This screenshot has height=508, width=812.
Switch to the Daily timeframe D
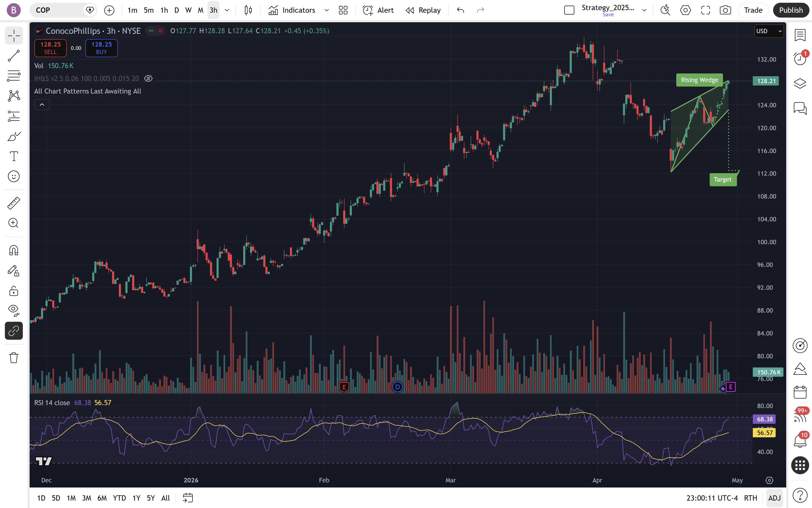(x=177, y=10)
